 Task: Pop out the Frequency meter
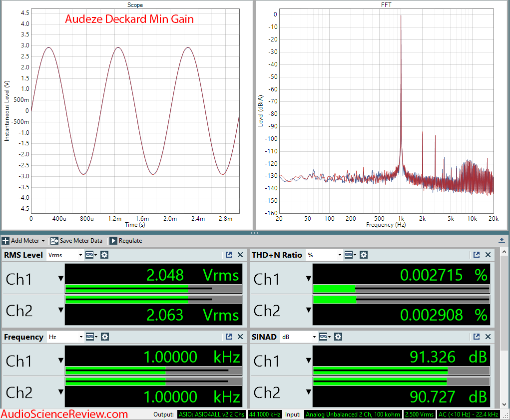click(x=229, y=337)
